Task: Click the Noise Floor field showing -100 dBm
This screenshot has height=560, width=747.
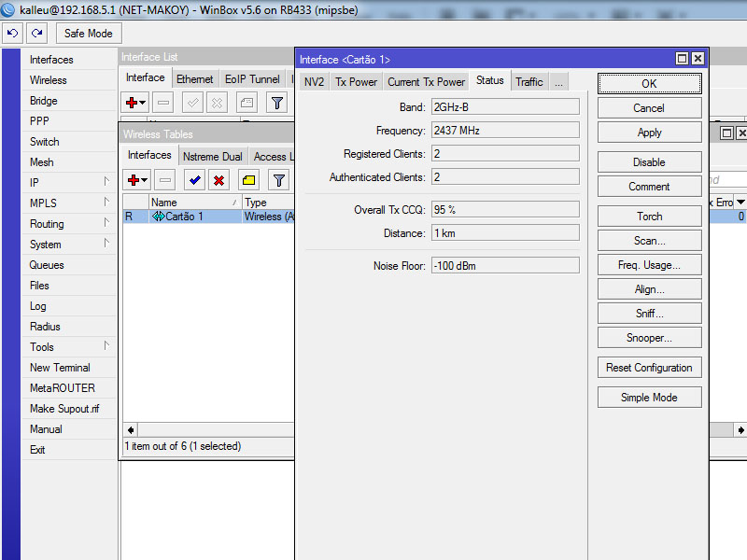Action: pos(505,266)
